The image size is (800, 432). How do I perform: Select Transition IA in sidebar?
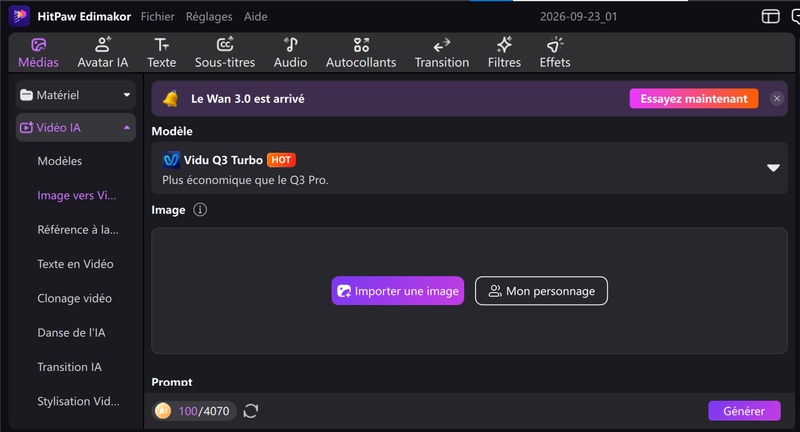pyautogui.click(x=69, y=367)
